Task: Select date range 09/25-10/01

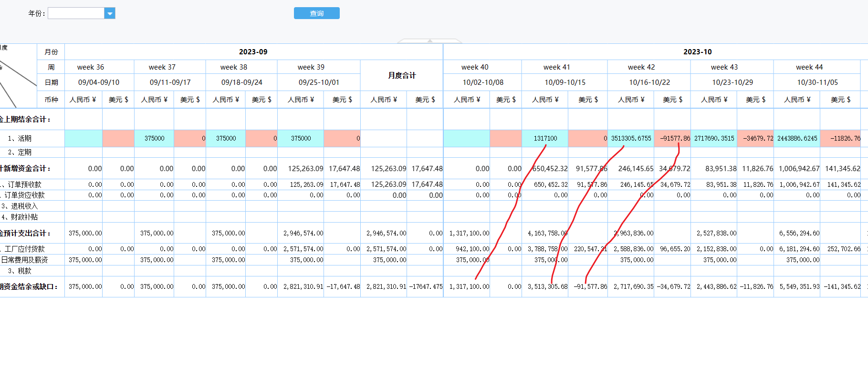Action: point(319,82)
